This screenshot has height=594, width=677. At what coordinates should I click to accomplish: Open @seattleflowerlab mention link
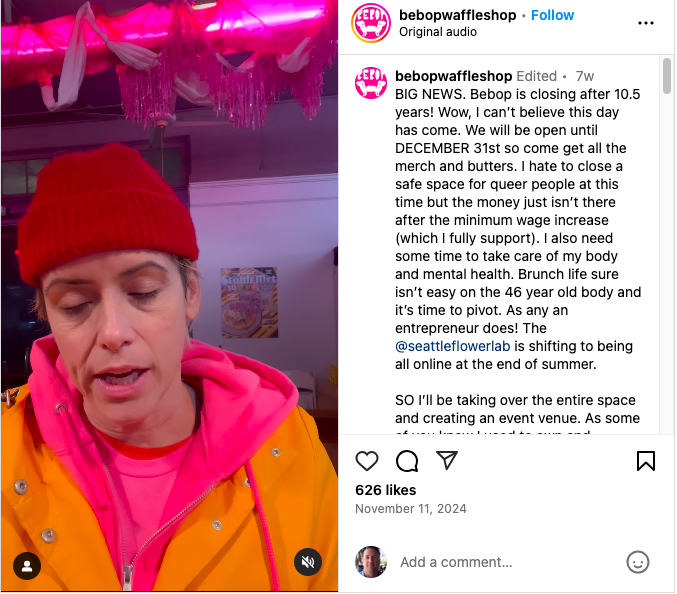452,346
